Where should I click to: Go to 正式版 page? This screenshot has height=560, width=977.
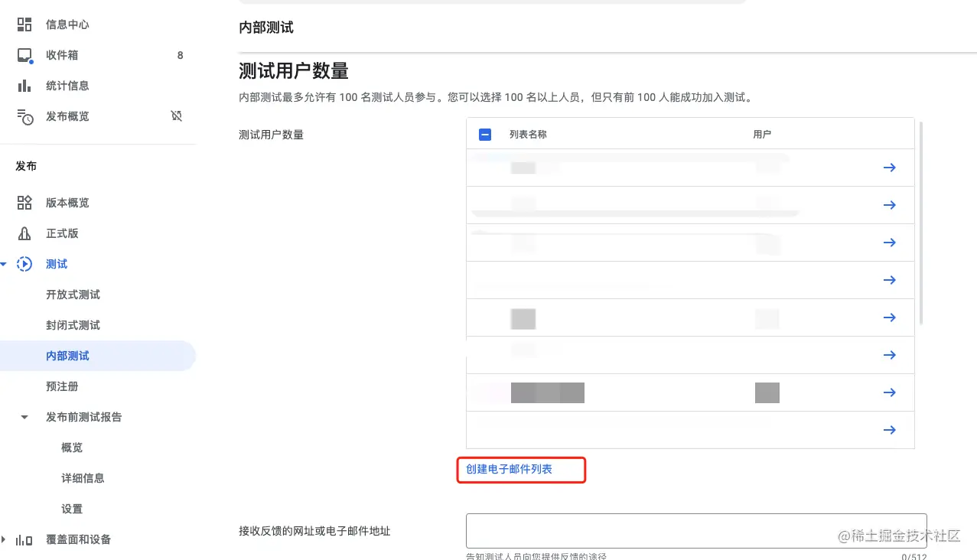(x=62, y=233)
